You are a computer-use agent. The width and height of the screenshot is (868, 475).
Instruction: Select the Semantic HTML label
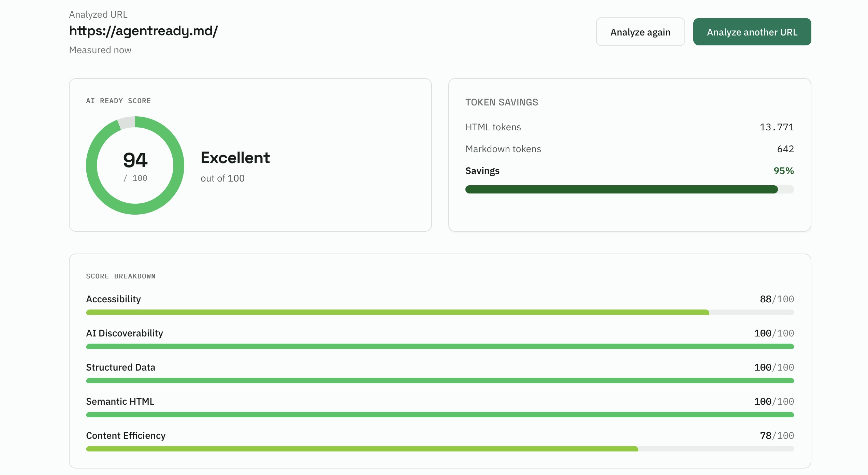tap(120, 401)
